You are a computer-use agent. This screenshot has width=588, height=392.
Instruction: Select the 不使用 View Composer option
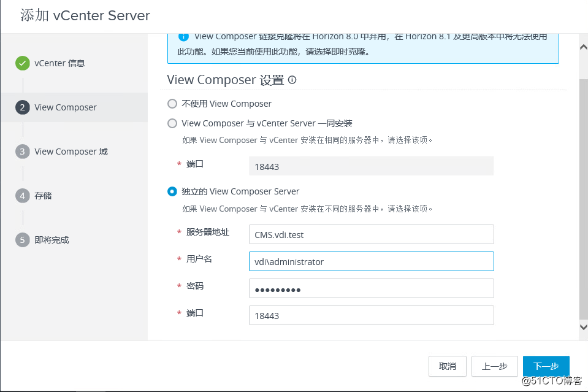pyautogui.click(x=172, y=104)
